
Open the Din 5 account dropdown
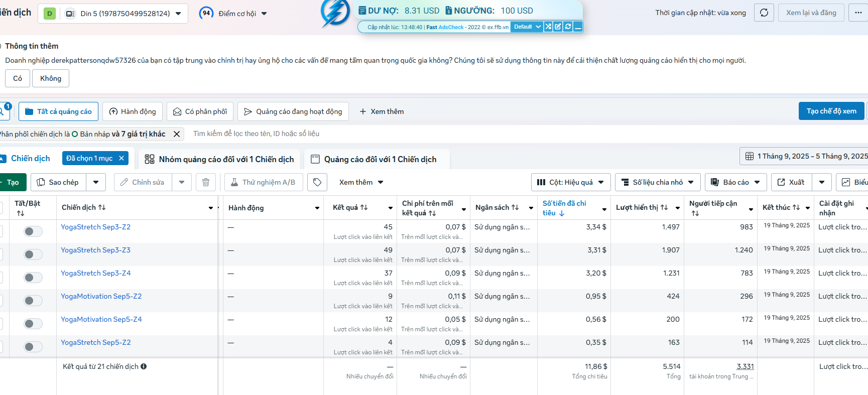[113, 14]
